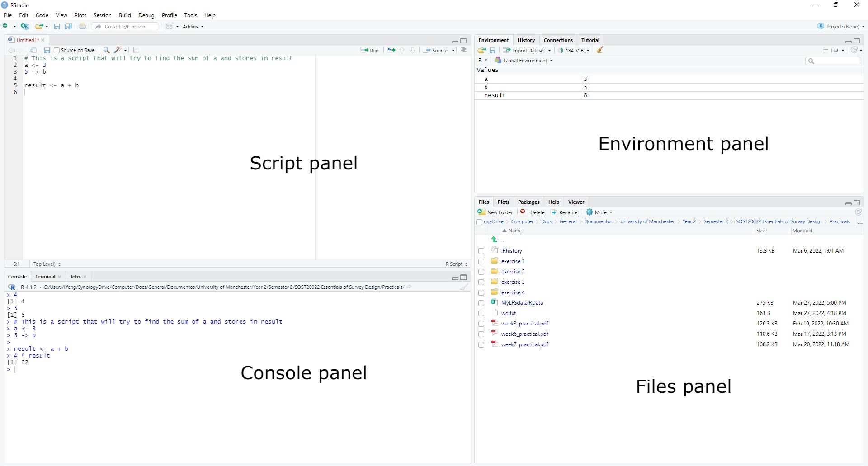Image resolution: width=868 pixels, height=466 pixels.
Task: Open the MyLFSdata.RData file
Action: tap(522, 303)
